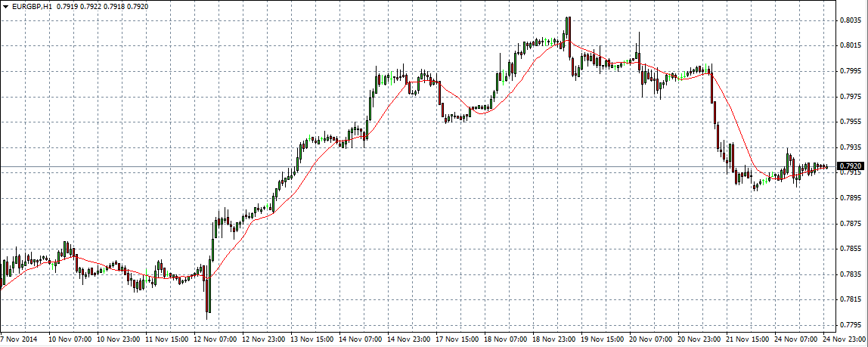
Task: Click the 0.7875 price scale label
Action: coord(851,224)
